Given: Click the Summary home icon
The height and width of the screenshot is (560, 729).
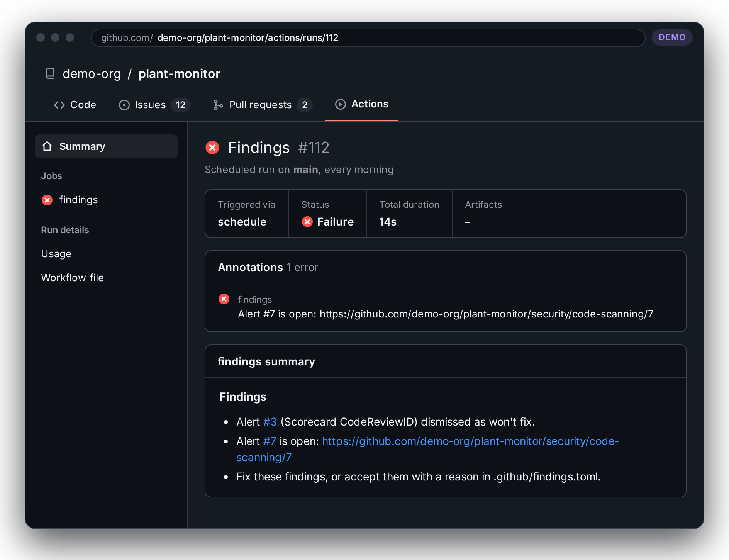Looking at the screenshot, I should (47, 146).
